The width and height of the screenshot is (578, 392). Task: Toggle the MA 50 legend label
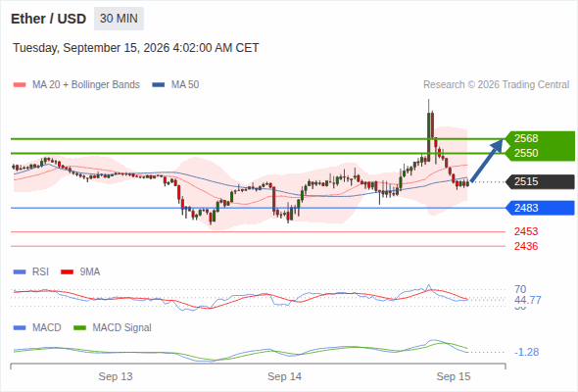pos(185,85)
